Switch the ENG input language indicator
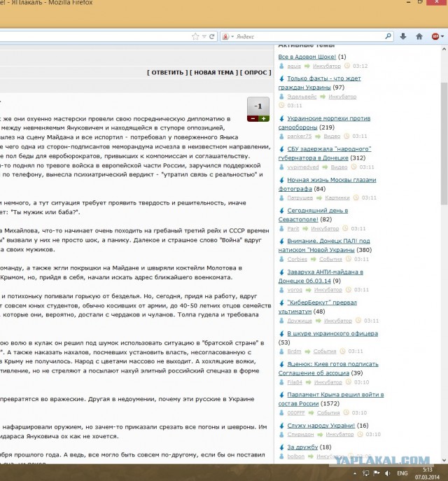The image size is (448, 481). [x=402, y=473]
